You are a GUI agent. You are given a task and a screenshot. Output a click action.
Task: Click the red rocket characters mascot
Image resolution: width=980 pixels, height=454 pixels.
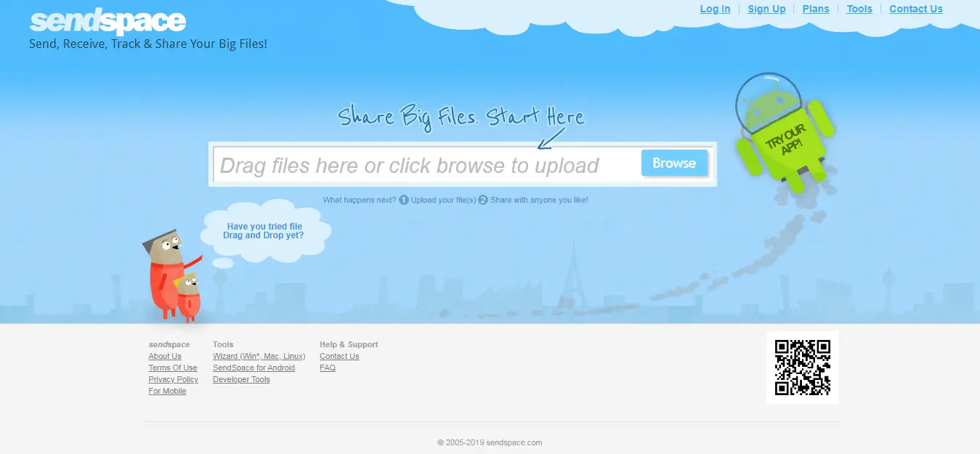(172, 275)
